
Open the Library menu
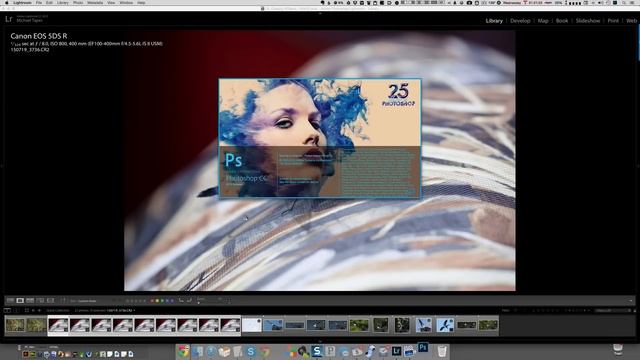tap(62, 3)
